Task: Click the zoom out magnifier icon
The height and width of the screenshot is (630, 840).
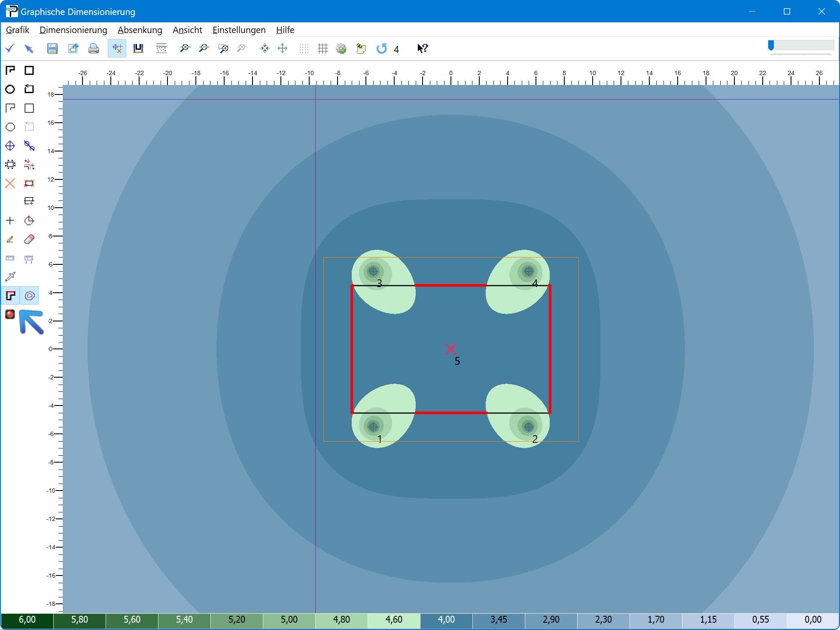Action: point(204,48)
